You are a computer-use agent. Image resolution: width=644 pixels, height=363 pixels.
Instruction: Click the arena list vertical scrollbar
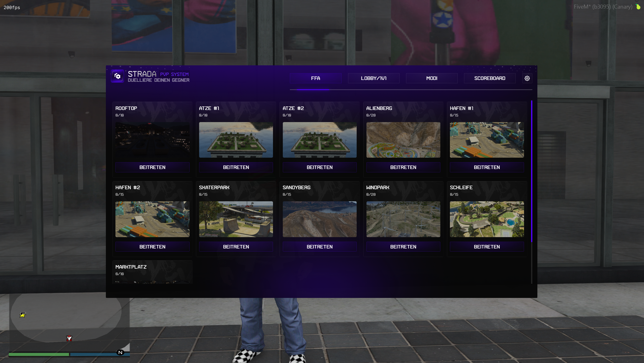[x=532, y=172]
